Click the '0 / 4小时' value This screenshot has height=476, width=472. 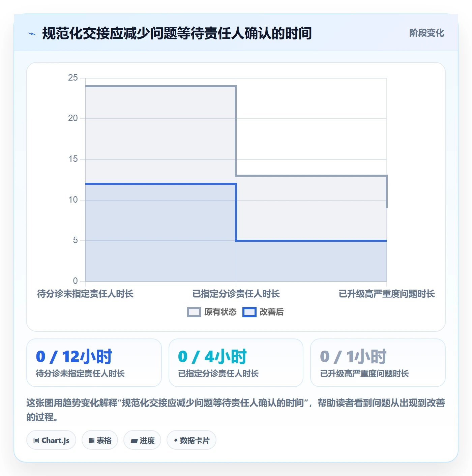[212, 357]
